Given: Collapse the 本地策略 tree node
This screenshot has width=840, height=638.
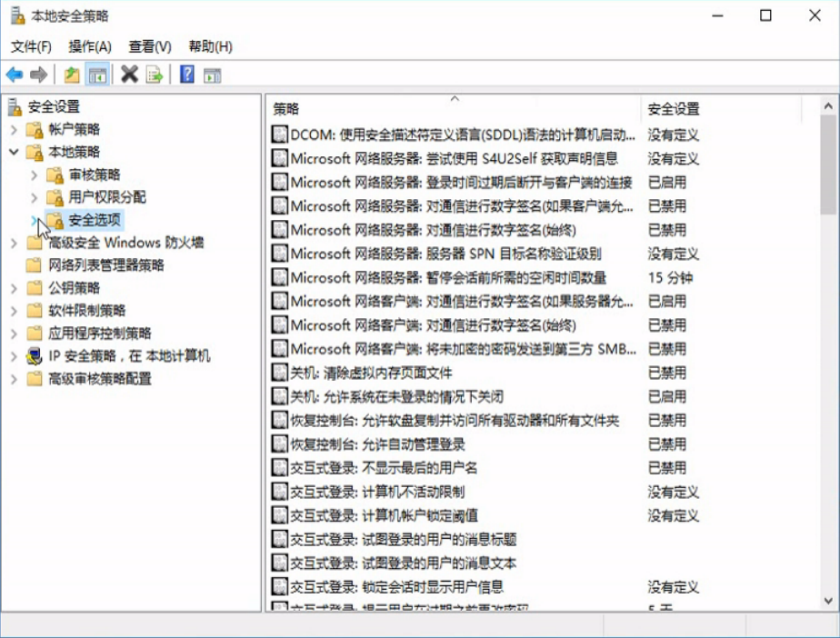Looking at the screenshot, I should [x=14, y=152].
